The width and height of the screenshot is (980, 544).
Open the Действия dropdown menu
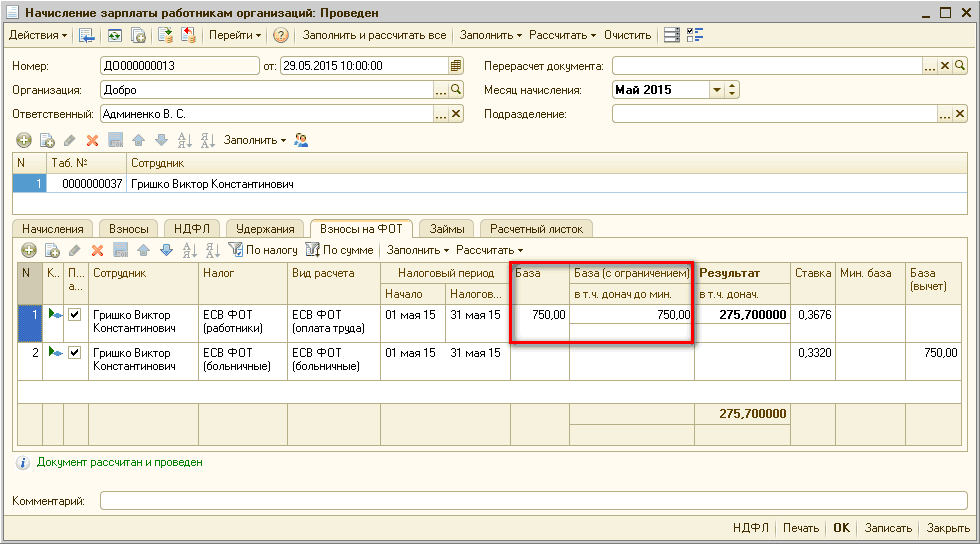tap(38, 36)
